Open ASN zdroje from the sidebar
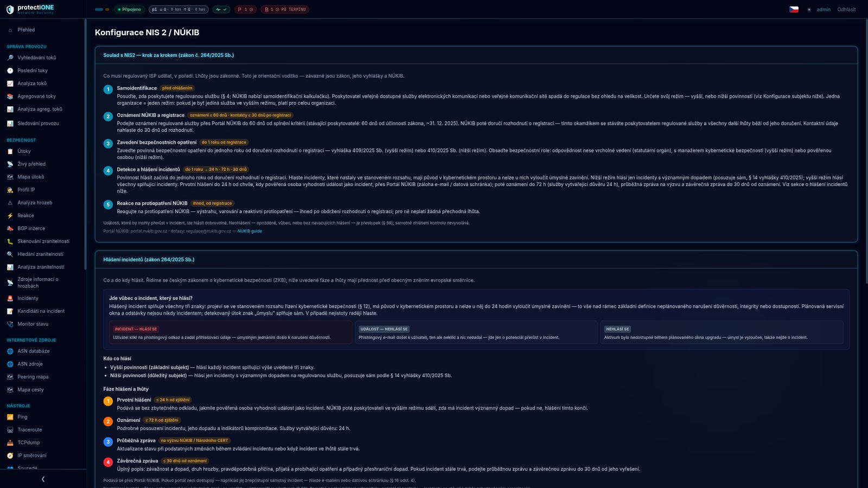Viewport: 868px width, 488px height. (30, 364)
